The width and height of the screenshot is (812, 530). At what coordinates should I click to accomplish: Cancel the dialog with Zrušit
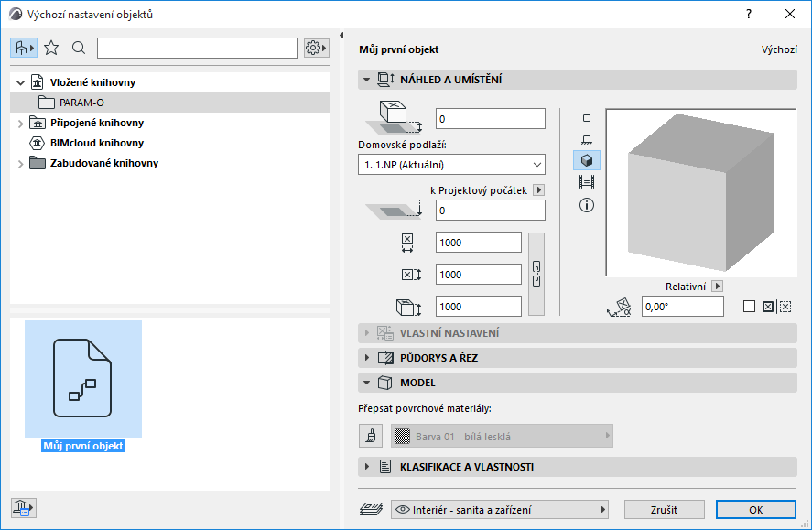664,509
